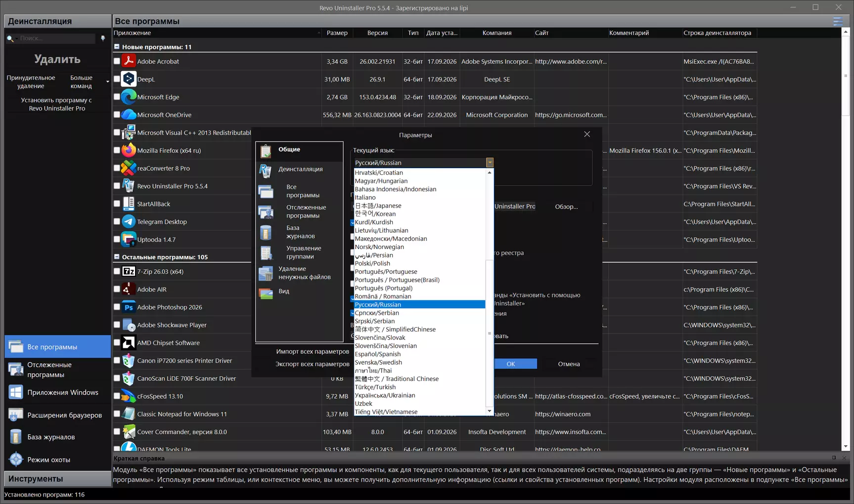Image resolution: width=854 pixels, height=504 pixels.
Task: Tick the checkbox for Microsoft Edge
Action: pos(117,97)
